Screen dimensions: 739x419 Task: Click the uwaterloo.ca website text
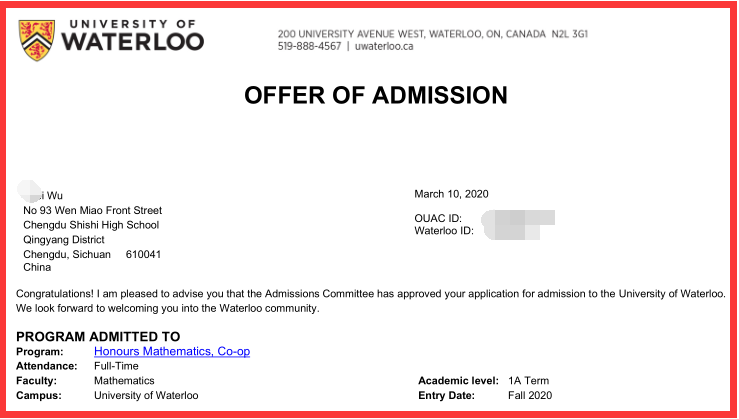(x=383, y=46)
